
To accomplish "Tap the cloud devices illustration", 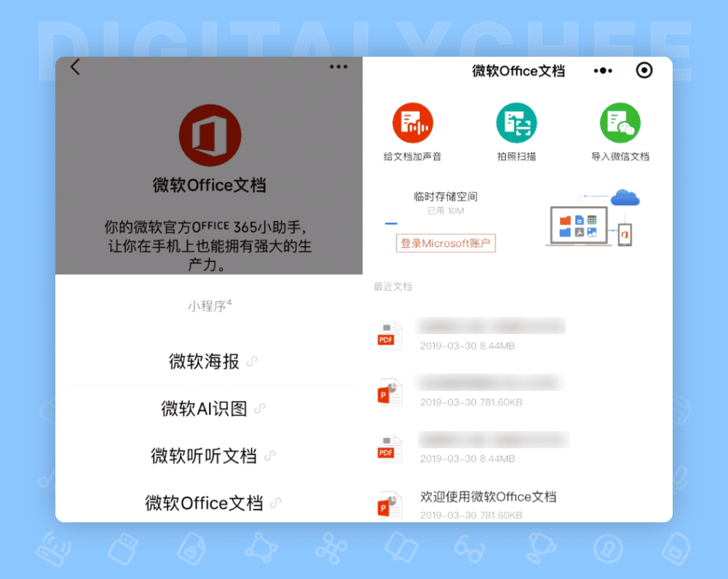I will (x=593, y=217).
